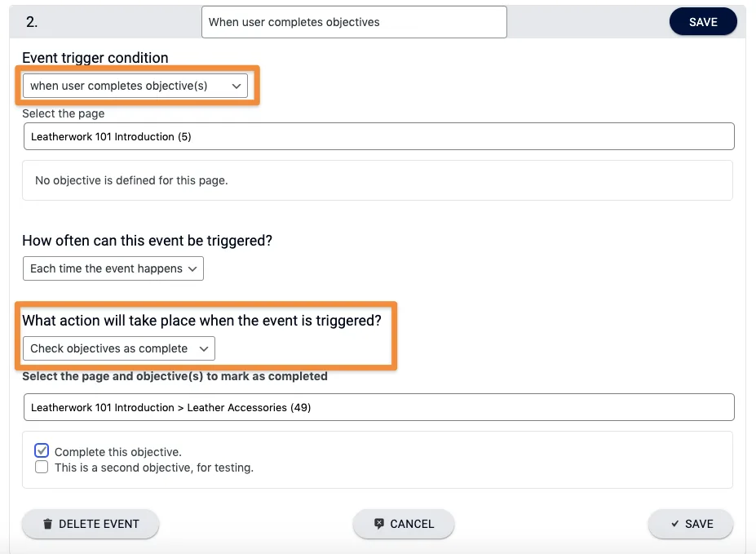Click the 'Complete this objective.' label text
The width and height of the screenshot is (756, 554).
118,452
